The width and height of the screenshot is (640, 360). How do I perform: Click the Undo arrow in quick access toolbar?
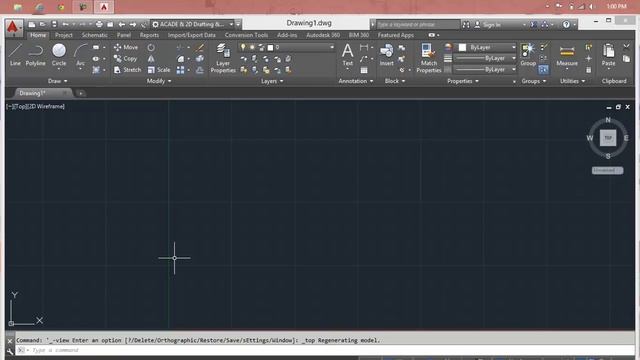tap(65, 24)
